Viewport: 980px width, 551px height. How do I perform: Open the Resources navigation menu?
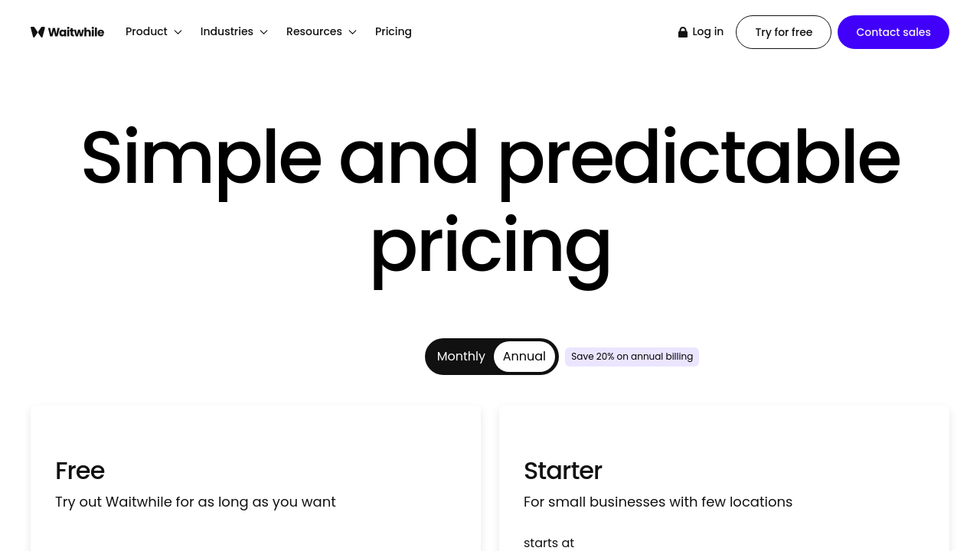coord(314,32)
